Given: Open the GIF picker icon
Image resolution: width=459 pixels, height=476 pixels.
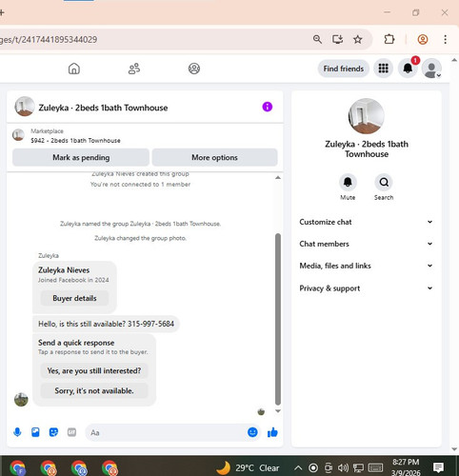Looking at the screenshot, I should pos(71,432).
